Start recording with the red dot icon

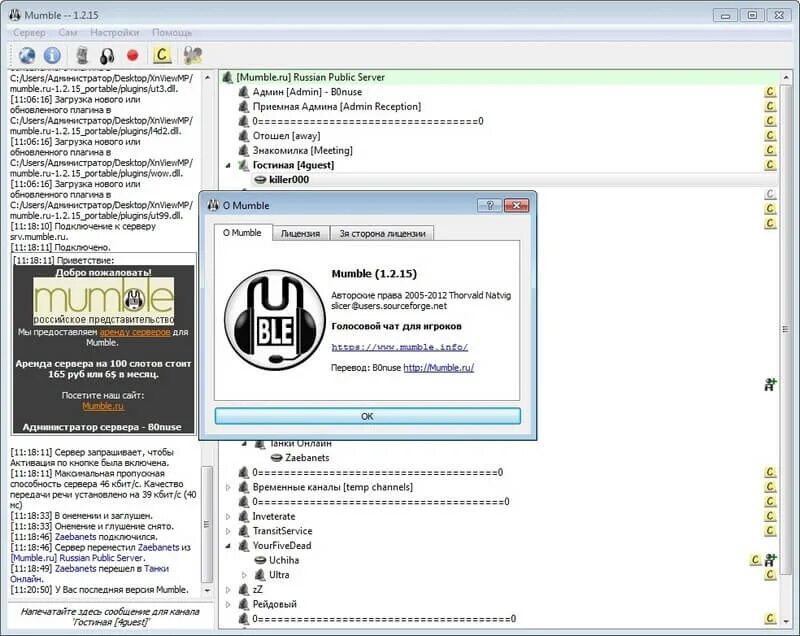(x=133, y=55)
